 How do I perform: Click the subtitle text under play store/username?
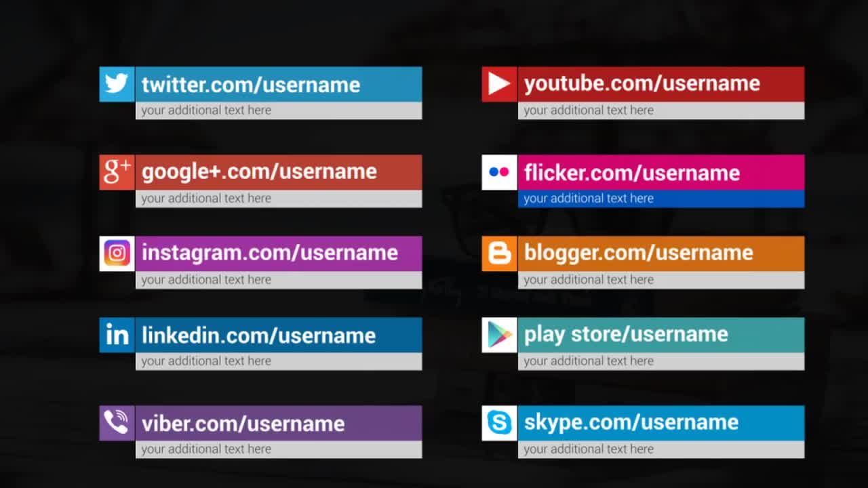(589, 361)
